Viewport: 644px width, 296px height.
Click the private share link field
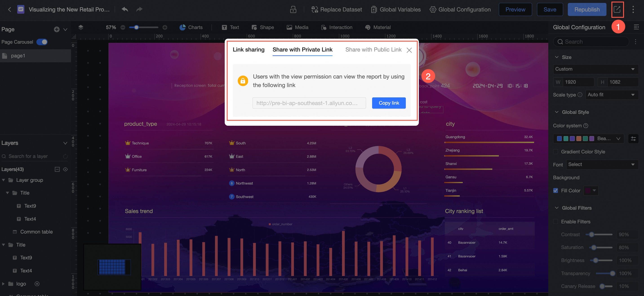coord(309,103)
